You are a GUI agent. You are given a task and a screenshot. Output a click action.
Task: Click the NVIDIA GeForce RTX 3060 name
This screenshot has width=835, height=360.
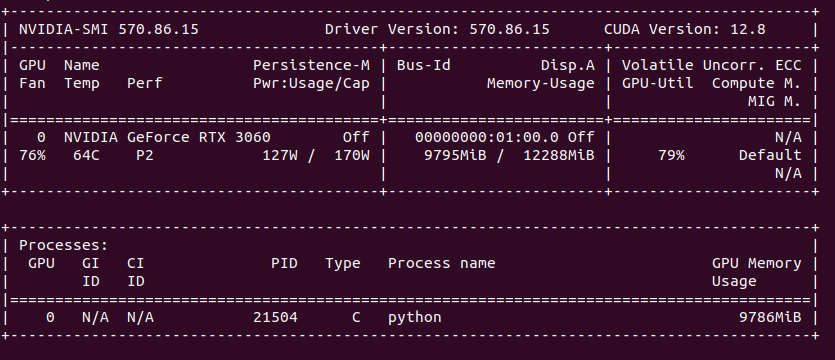pyautogui.click(x=167, y=137)
